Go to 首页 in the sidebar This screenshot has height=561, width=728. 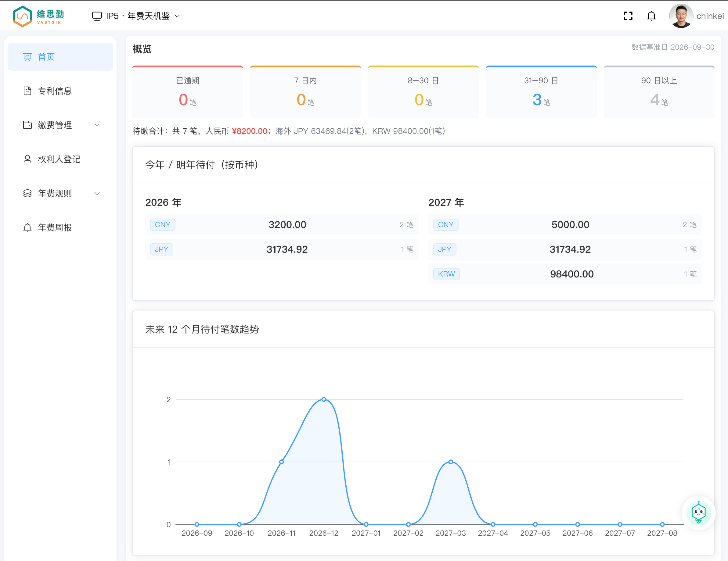(60, 57)
